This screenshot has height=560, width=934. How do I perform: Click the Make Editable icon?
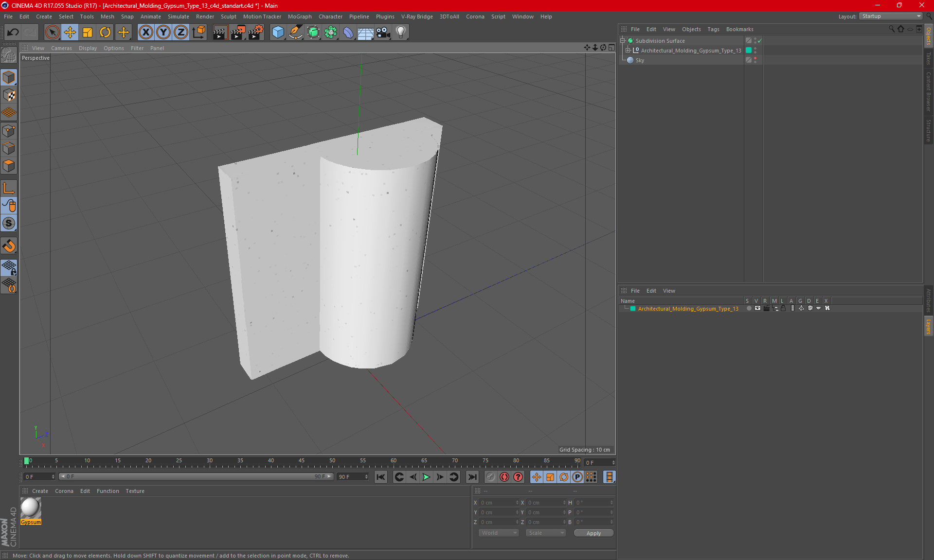(9, 55)
